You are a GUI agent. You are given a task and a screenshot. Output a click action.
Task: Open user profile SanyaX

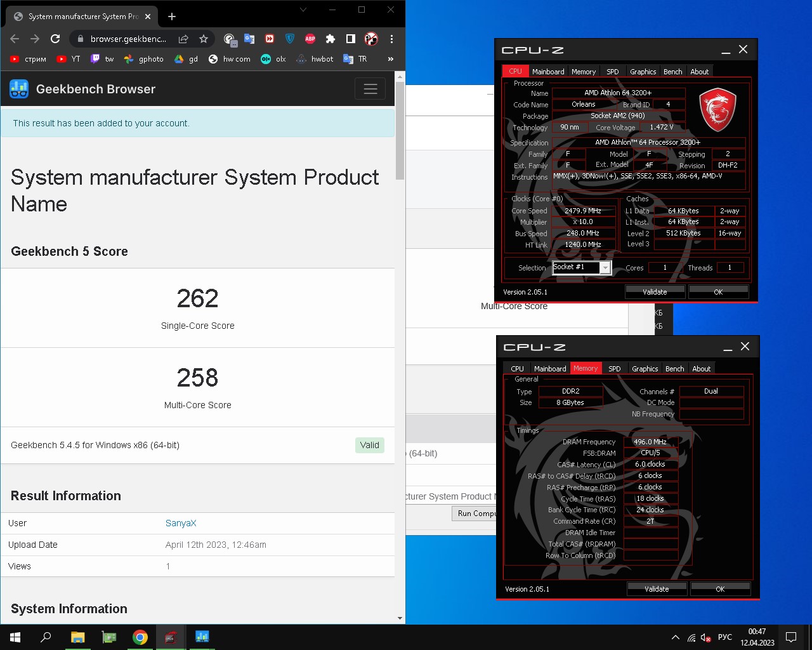coord(181,523)
